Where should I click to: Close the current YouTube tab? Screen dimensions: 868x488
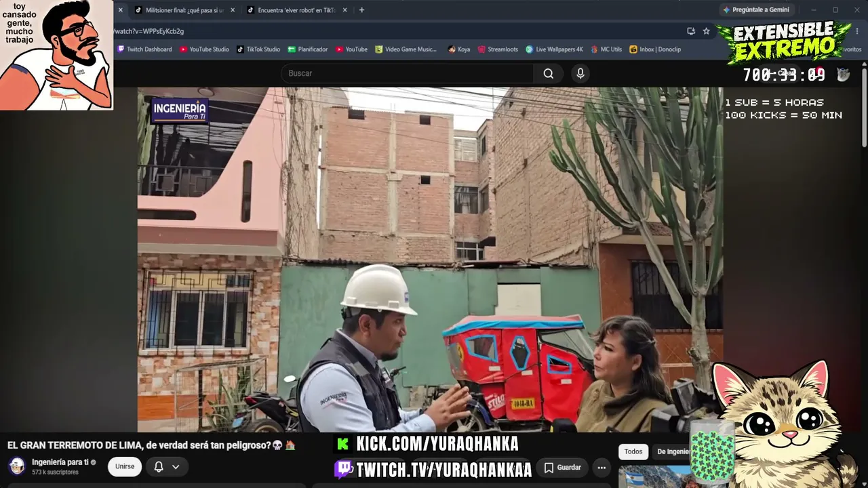point(121,10)
